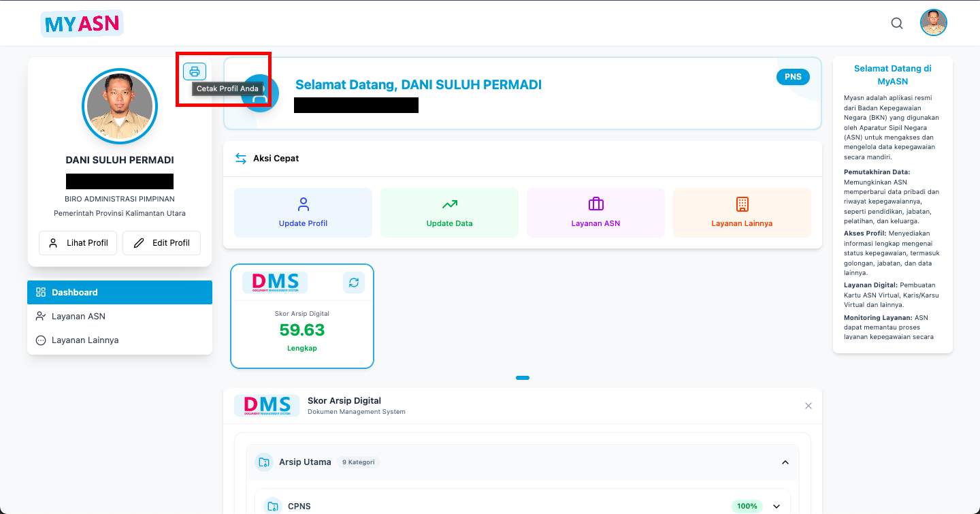
Task: Click the print profile icon
Action: (195, 71)
